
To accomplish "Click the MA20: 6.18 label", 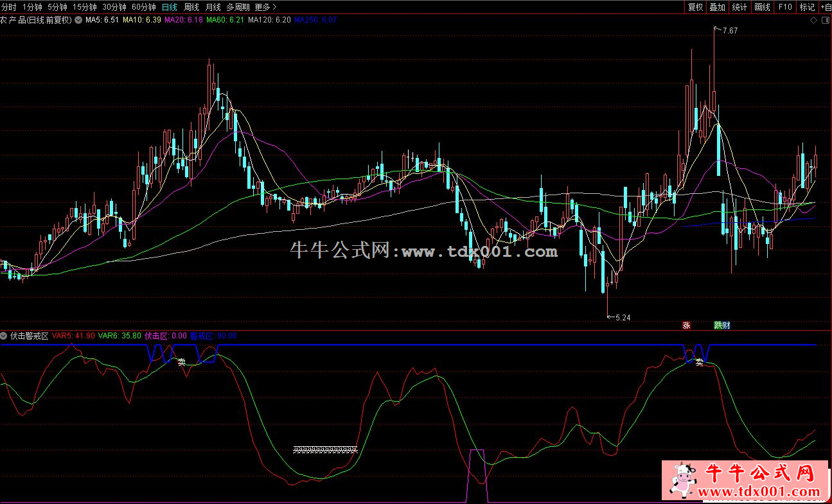I will coord(184,20).
